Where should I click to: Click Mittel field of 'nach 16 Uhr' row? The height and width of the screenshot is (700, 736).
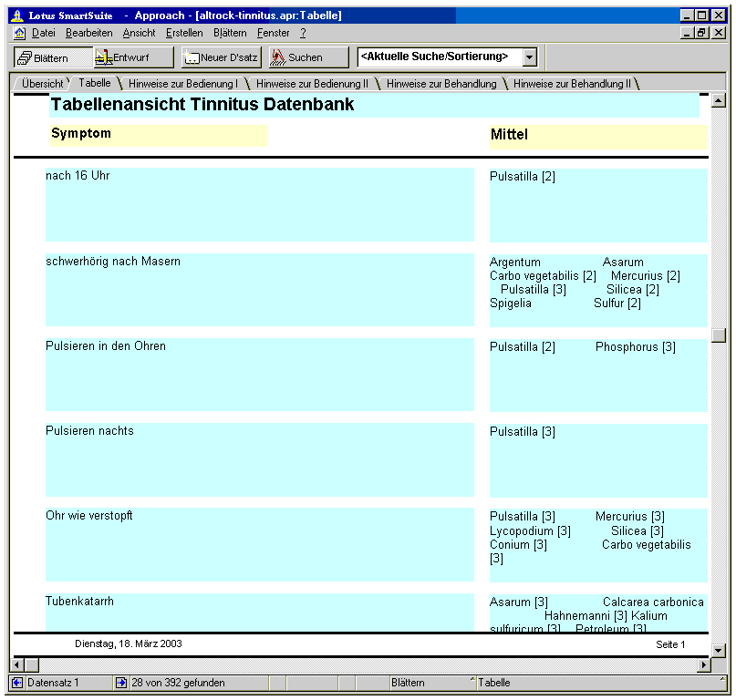(598, 205)
